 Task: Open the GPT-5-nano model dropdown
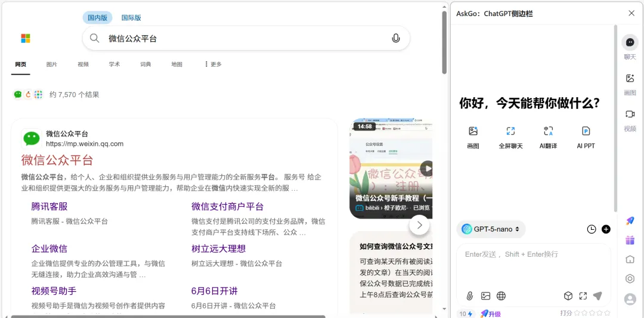(x=491, y=229)
